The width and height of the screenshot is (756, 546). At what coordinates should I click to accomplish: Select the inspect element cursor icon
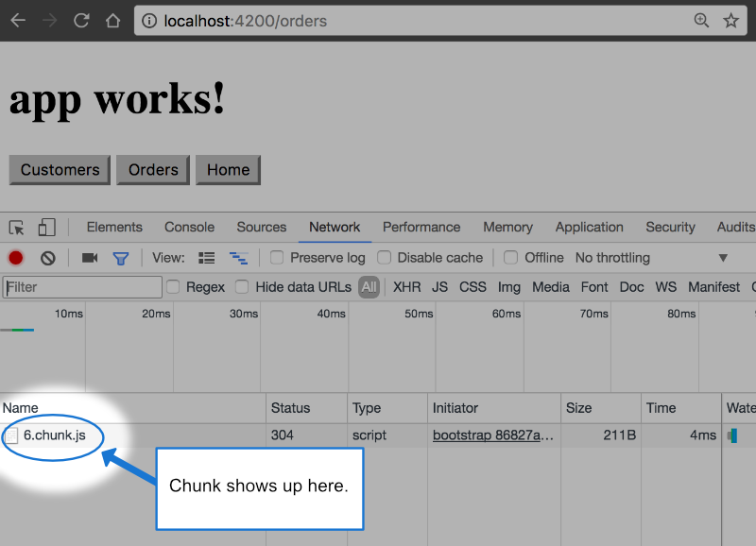[16, 228]
